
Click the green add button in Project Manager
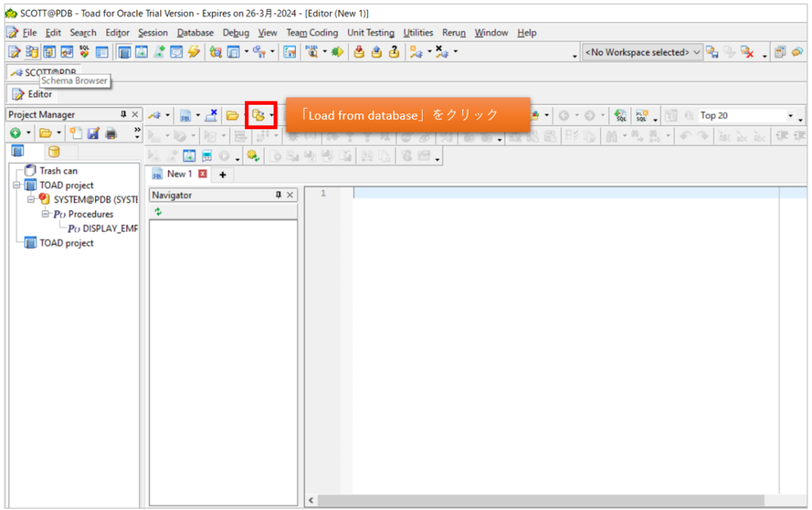(16, 133)
